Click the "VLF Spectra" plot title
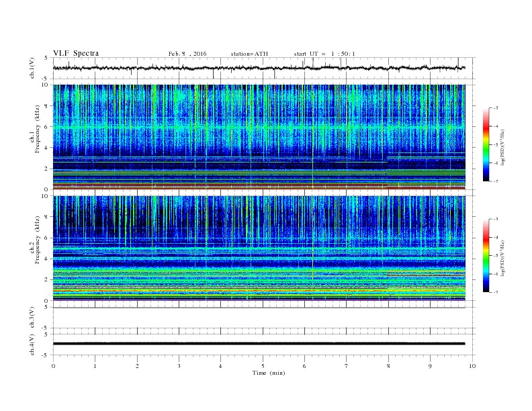 click(76, 53)
